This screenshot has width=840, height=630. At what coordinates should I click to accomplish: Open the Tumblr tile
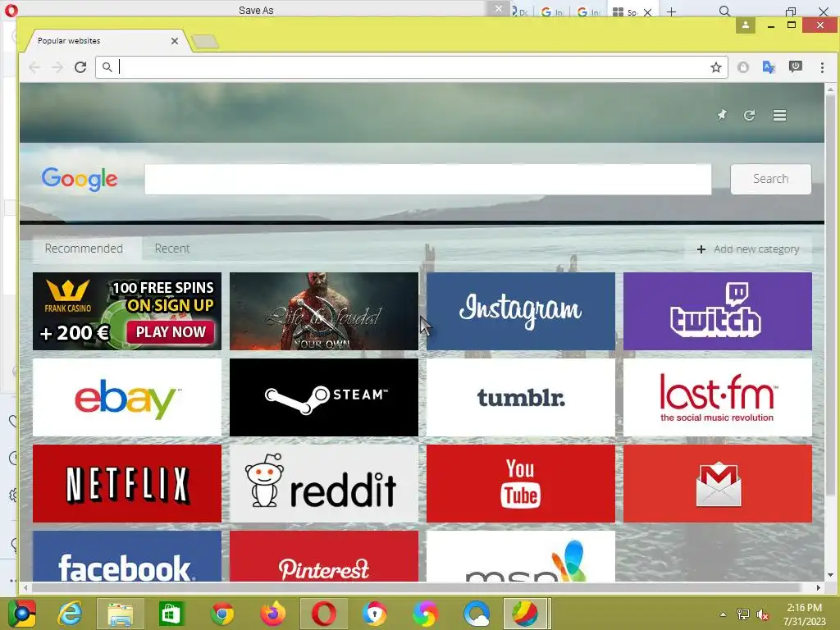tap(521, 398)
